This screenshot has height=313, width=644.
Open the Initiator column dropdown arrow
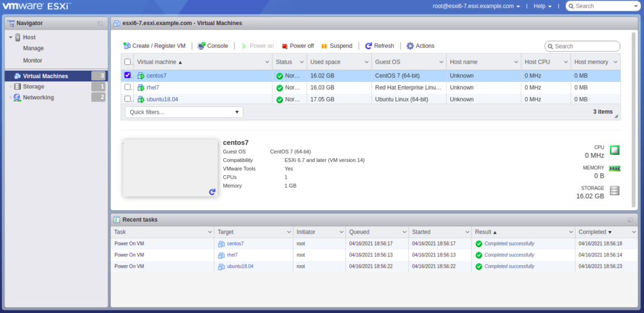click(341, 232)
